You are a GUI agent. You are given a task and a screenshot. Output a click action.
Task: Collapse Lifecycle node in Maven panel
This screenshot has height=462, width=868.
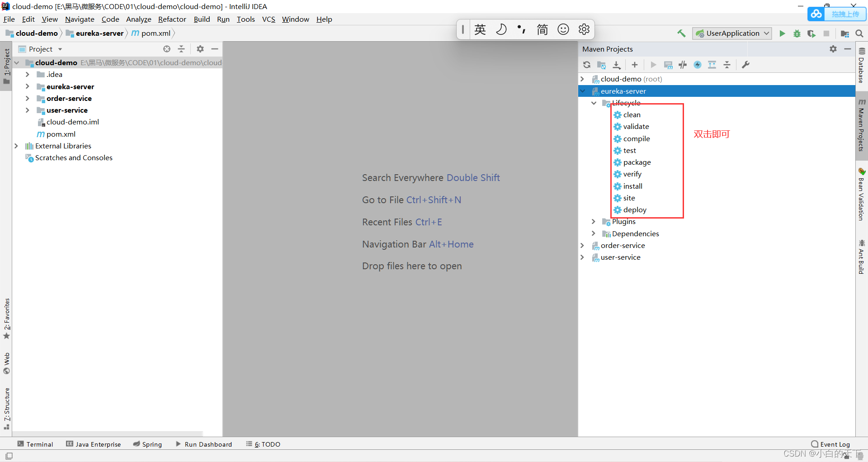pyautogui.click(x=594, y=103)
